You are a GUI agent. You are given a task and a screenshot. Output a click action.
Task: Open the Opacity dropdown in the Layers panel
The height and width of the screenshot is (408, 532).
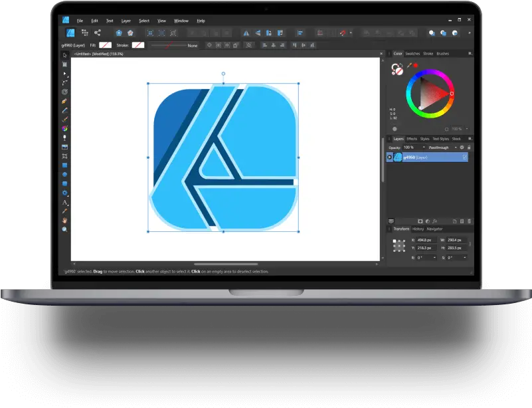coord(424,147)
